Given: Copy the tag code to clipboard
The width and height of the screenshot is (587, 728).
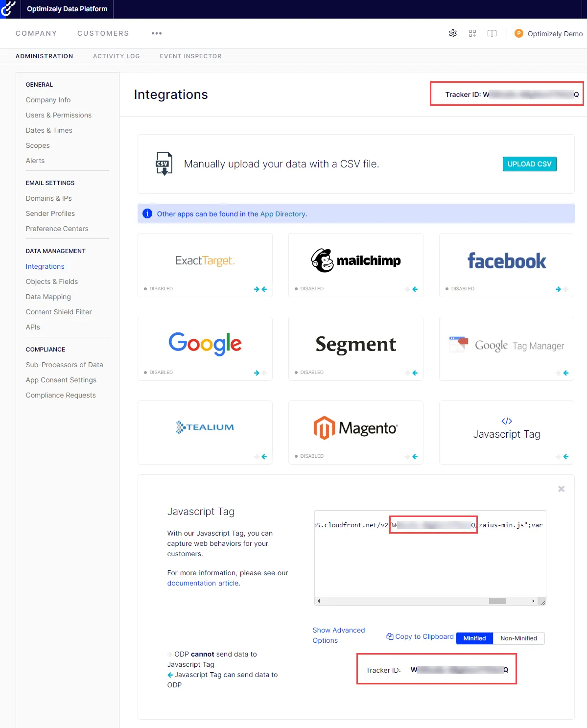Looking at the screenshot, I should (x=420, y=636).
